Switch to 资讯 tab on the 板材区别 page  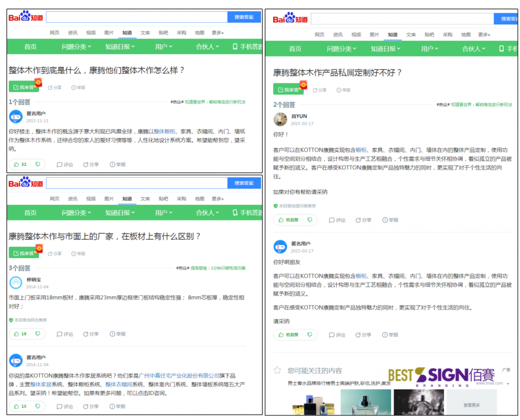[73, 199]
